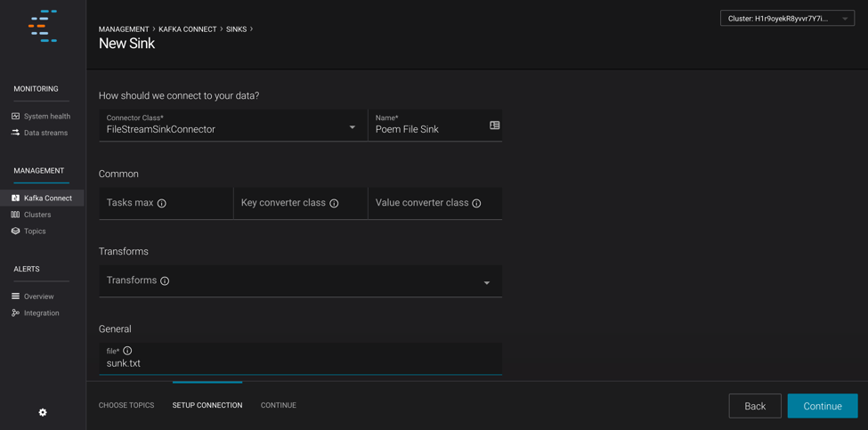The height and width of the screenshot is (430, 868).
Task: Click the Tasks max info icon
Action: point(162,204)
